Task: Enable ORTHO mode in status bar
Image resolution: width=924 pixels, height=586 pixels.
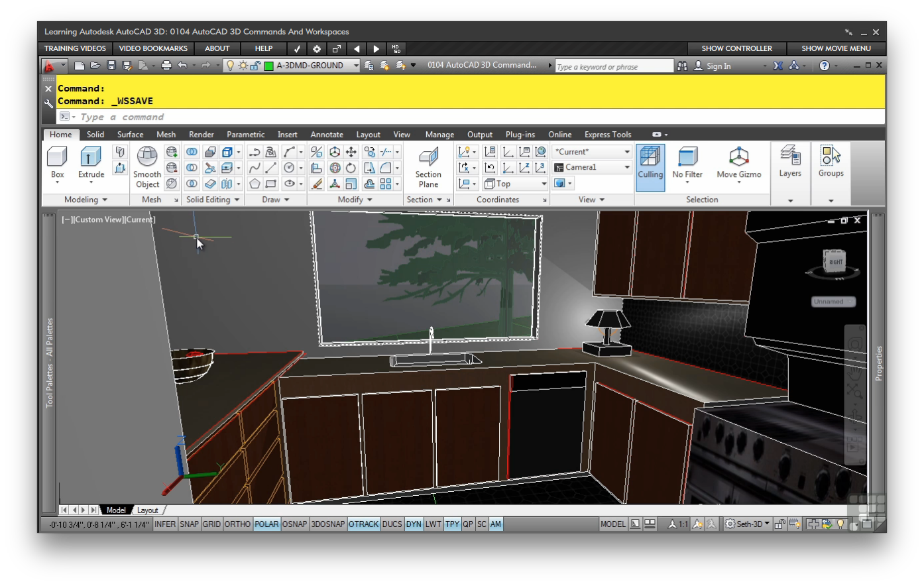Action: 237,524
